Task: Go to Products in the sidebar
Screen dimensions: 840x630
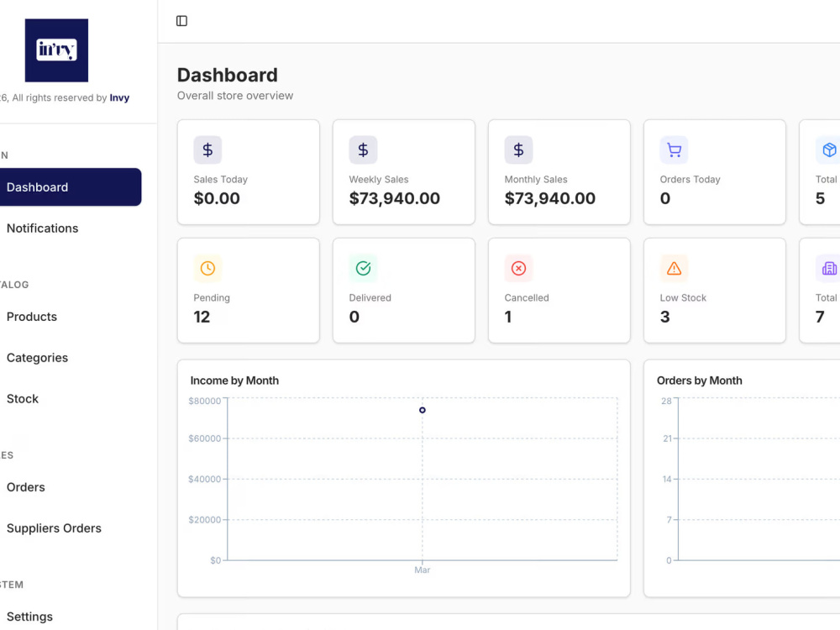Action: tap(32, 317)
